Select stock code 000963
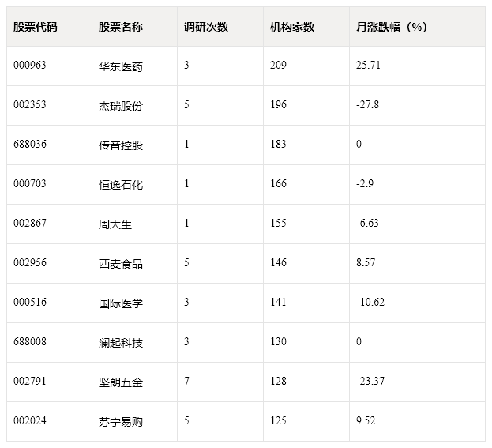The height and width of the screenshot is (448, 492). (x=30, y=65)
